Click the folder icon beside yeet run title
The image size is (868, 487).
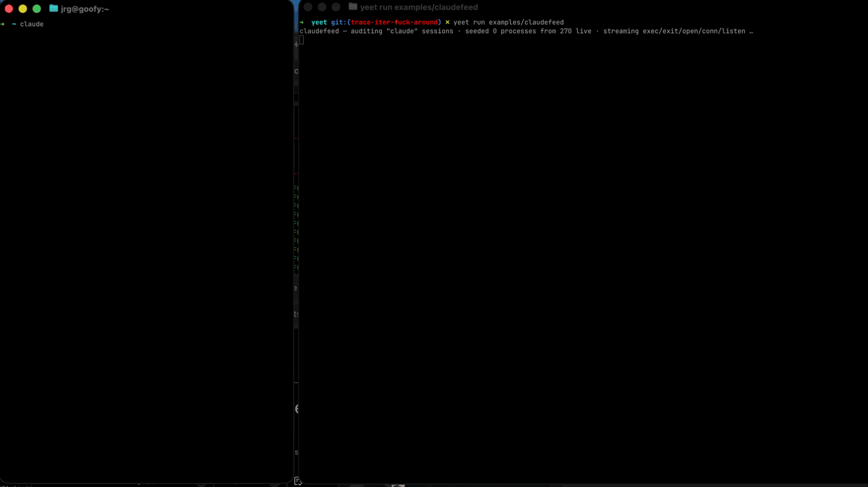tap(352, 7)
